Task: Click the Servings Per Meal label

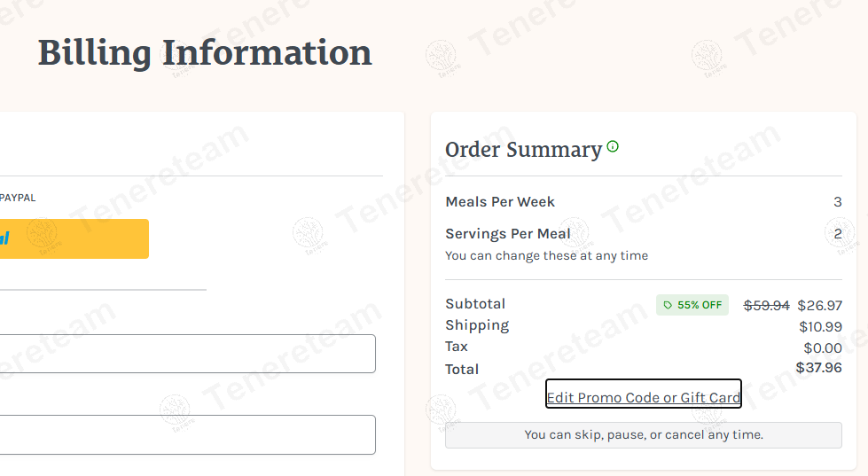Action: point(508,234)
